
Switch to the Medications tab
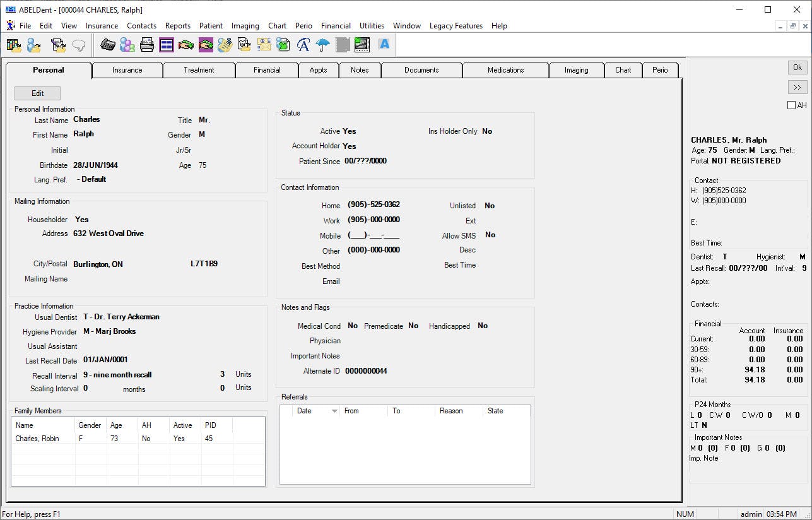tap(505, 70)
